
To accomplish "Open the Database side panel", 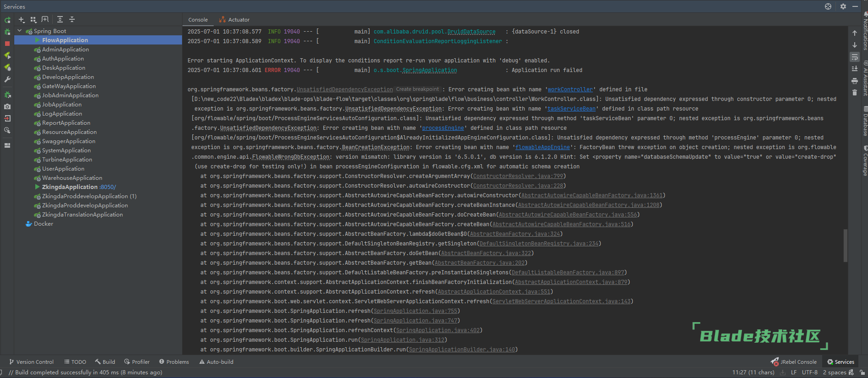I will click(x=865, y=121).
